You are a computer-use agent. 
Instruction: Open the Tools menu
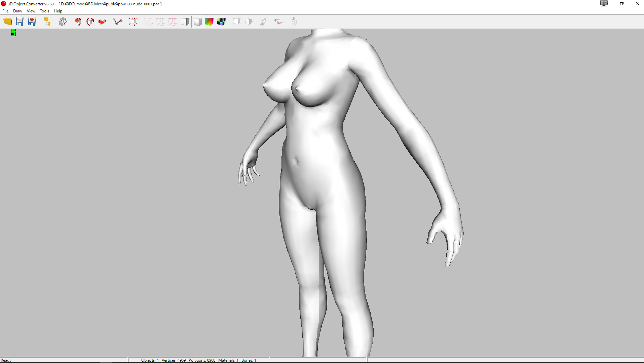(44, 11)
